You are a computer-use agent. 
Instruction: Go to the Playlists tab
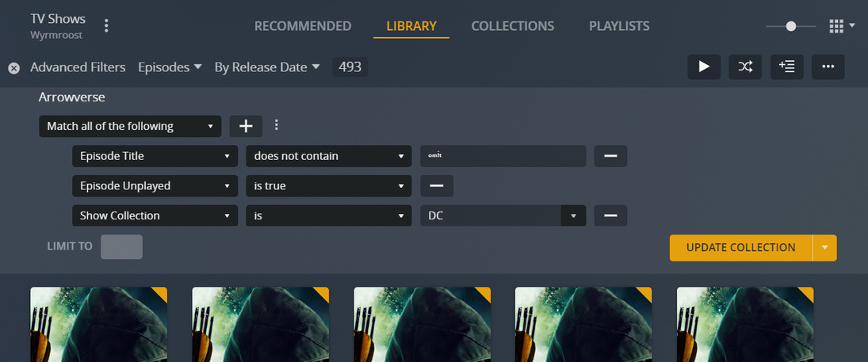click(619, 26)
